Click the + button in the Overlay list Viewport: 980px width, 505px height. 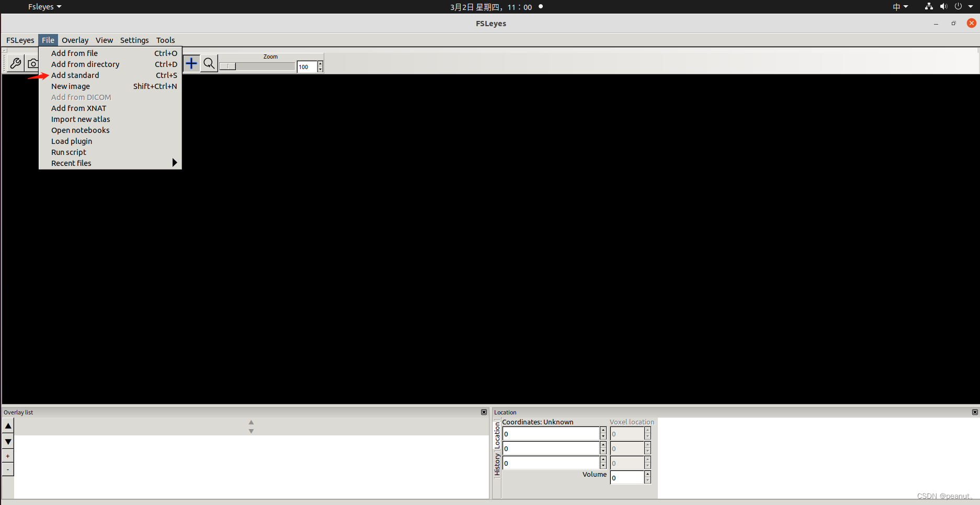[x=8, y=456]
